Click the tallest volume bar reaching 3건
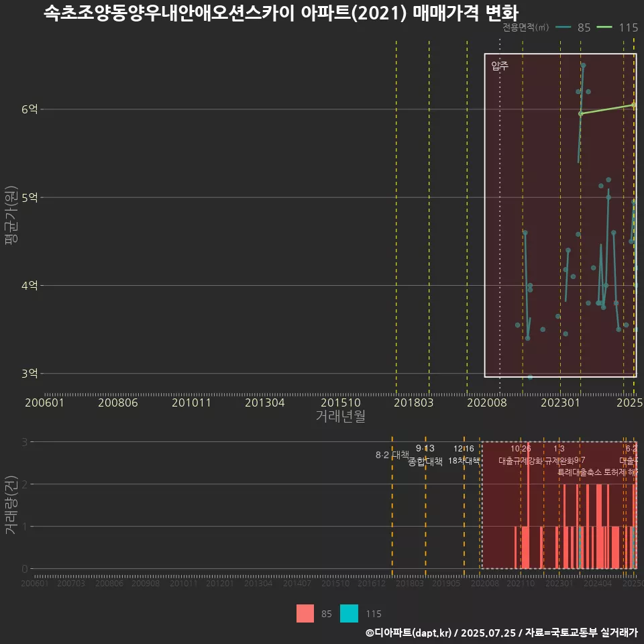644x644 pixels. coord(528,505)
